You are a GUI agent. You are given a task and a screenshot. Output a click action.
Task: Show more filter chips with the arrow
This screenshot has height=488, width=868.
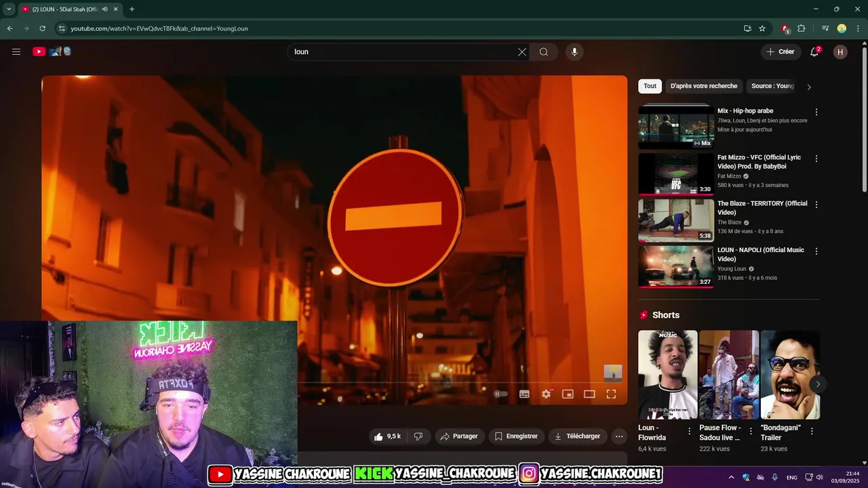point(808,87)
